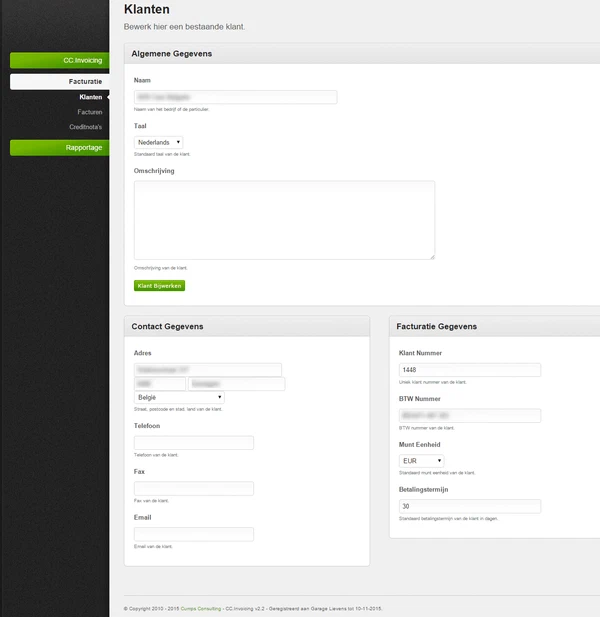Screen dimensions: 600x617
Task: Click the Taal field label
Action: [x=140, y=126]
